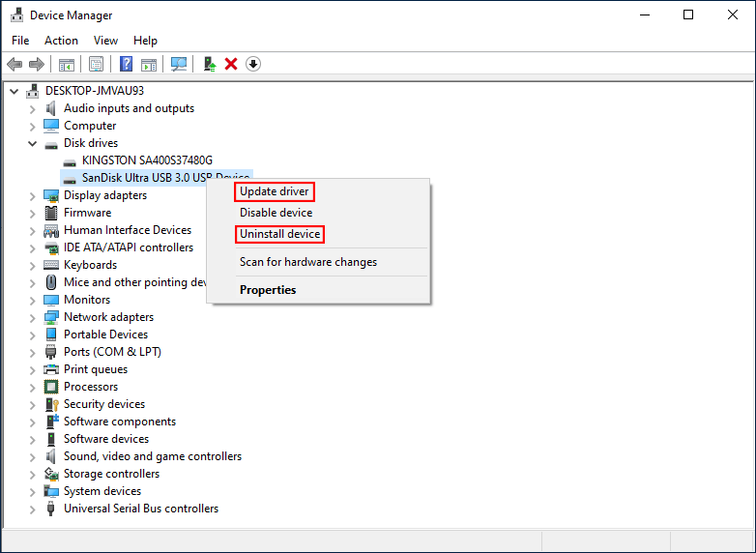This screenshot has height=553, width=756.
Task: Click the Display adapters icon
Action: coord(51,195)
